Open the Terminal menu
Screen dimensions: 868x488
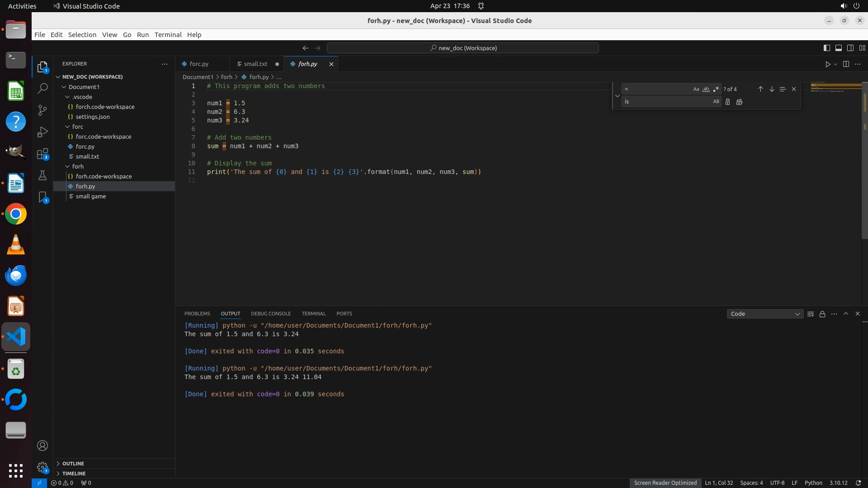pyautogui.click(x=168, y=35)
